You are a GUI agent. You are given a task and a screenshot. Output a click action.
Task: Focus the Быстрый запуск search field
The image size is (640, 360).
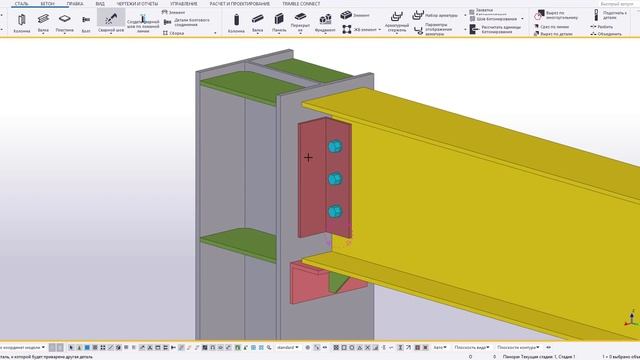tap(617, 4)
